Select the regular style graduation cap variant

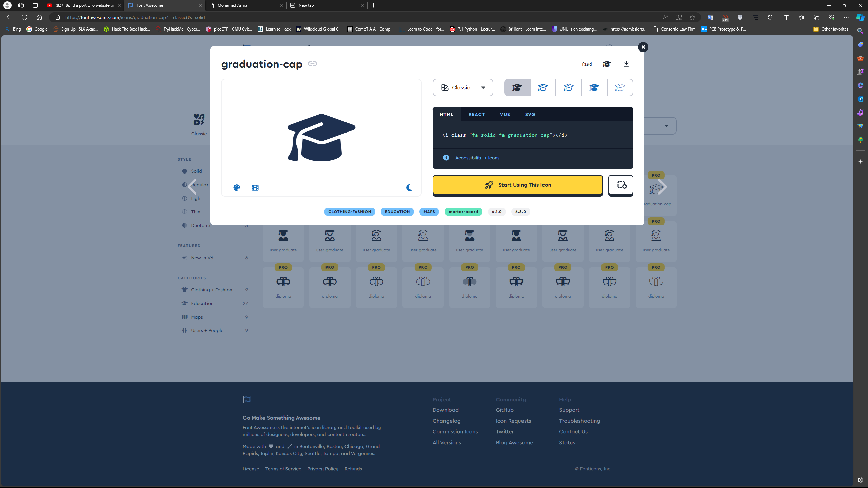pyautogui.click(x=542, y=88)
